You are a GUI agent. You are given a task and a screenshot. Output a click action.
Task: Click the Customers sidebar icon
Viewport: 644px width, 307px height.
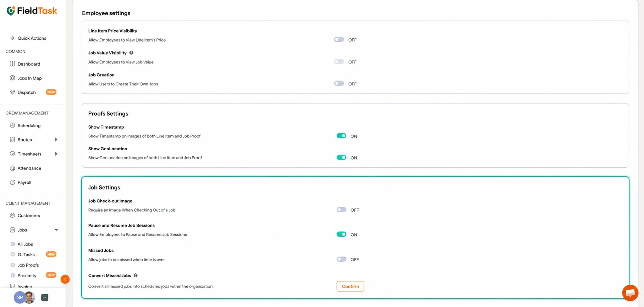point(12,216)
